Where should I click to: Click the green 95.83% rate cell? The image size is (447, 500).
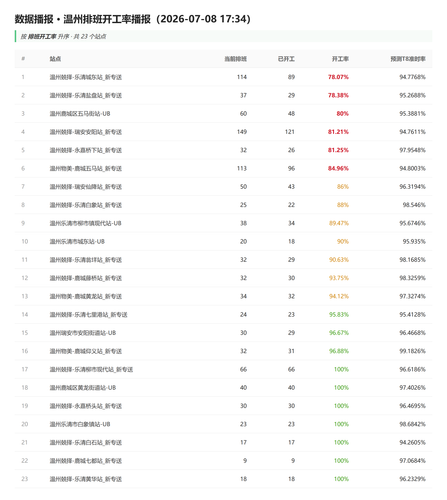point(339,315)
